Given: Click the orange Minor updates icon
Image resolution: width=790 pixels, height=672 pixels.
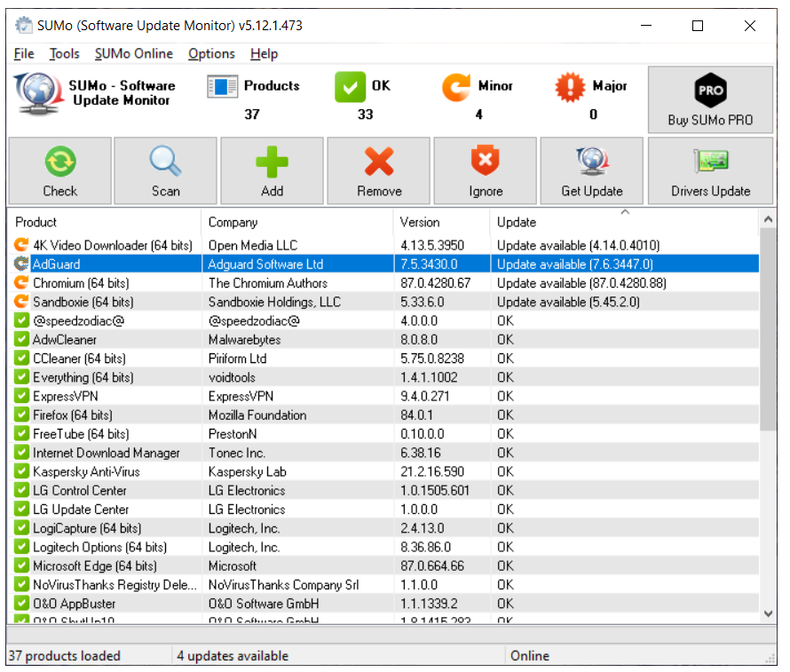Looking at the screenshot, I should pyautogui.click(x=456, y=87).
